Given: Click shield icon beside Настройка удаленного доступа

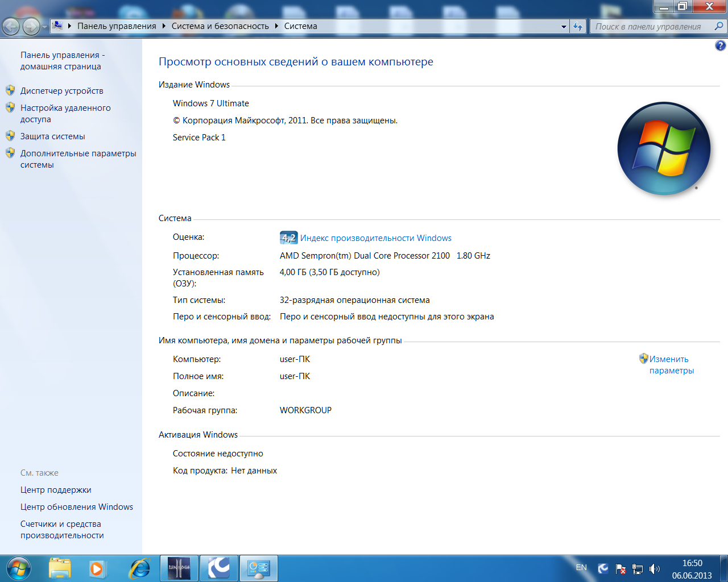Looking at the screenshot, I should coord(10,107).
